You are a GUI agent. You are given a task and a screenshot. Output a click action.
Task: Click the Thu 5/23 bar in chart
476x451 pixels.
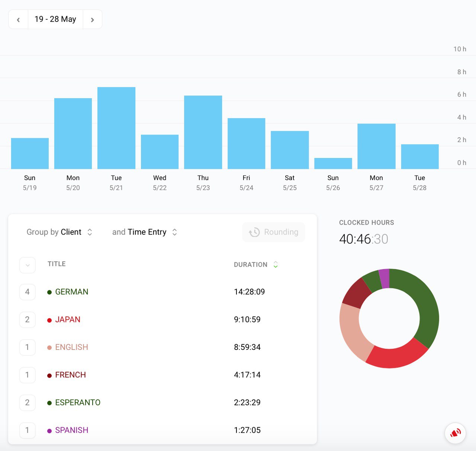pyautogui.click(x=203, y=132)
